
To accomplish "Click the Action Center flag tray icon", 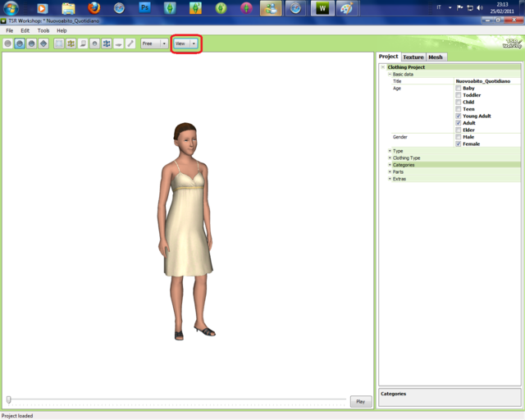I will pyautogui.click(x=460, y=7).
